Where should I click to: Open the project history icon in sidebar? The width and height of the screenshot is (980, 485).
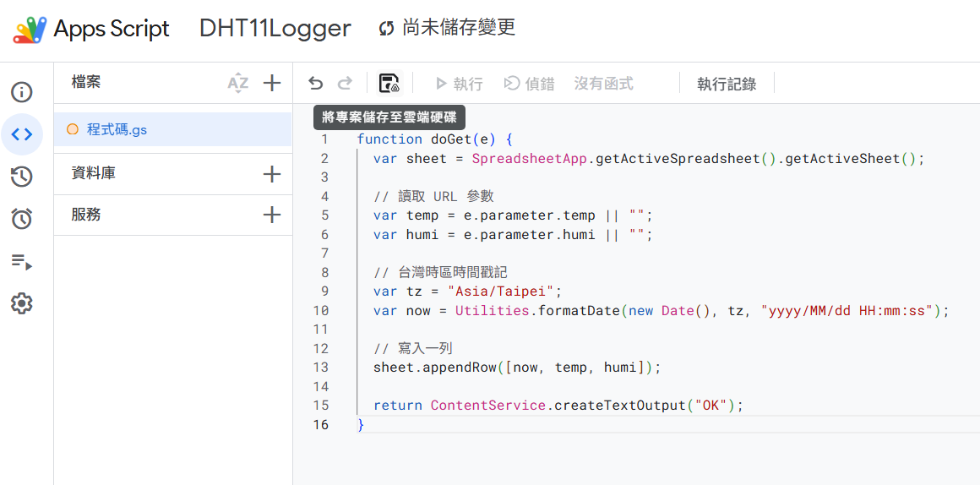point(22,177)
